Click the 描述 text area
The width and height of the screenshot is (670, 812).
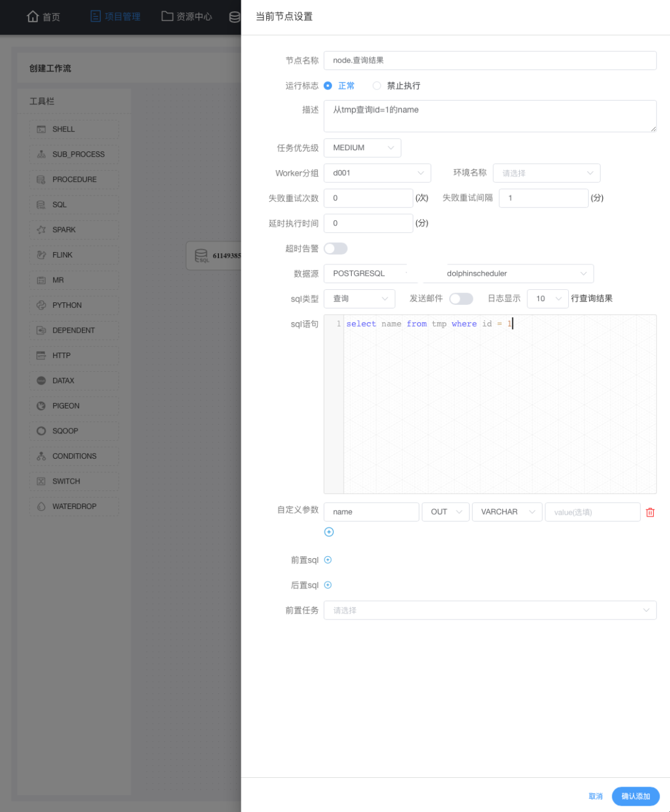click(490, 116)
